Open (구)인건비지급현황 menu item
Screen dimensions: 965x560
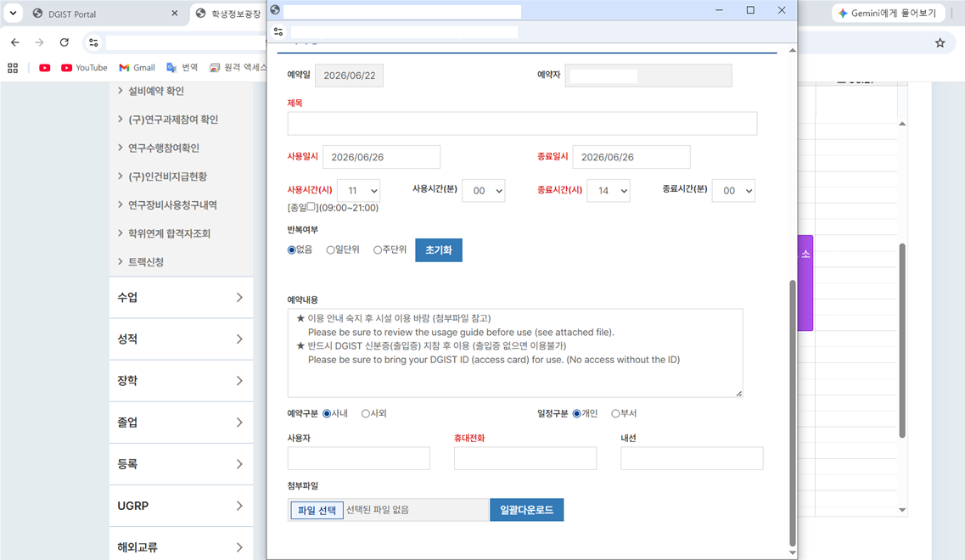(x=167, y=176)
